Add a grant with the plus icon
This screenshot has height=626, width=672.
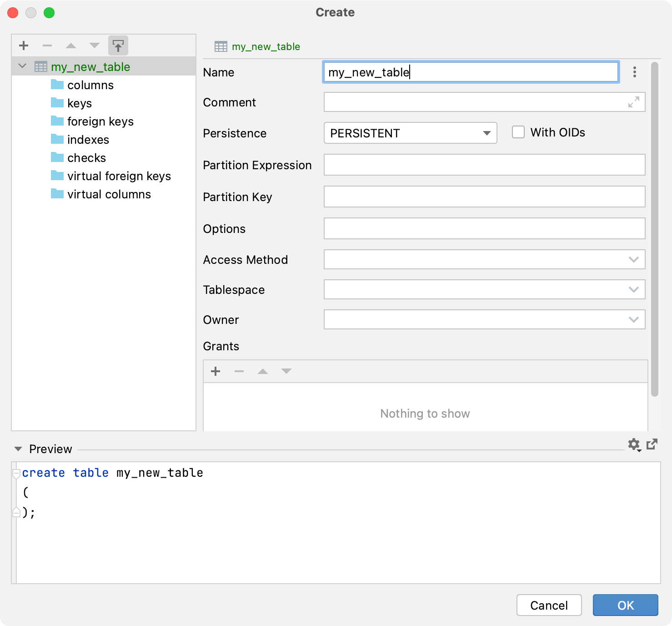click(x=216, y=371)
